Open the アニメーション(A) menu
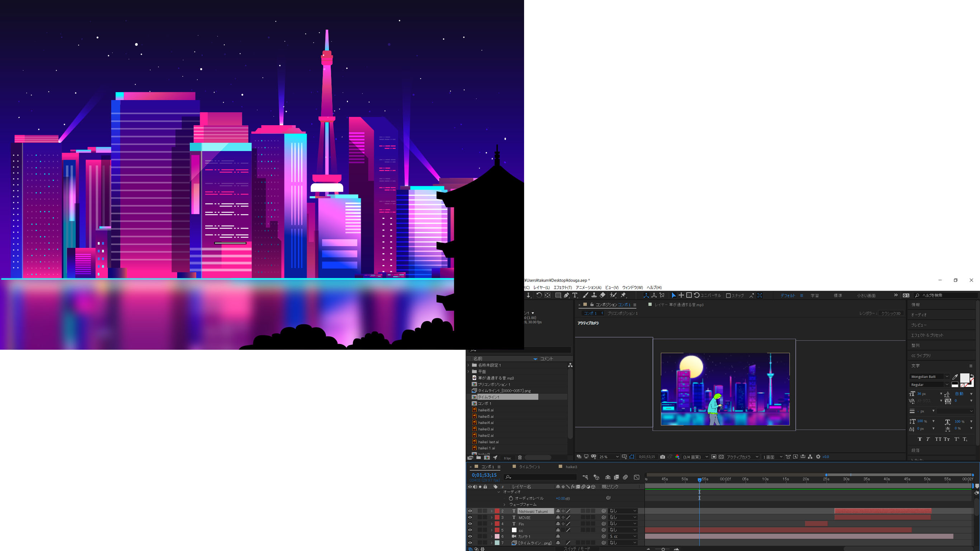 click(588, 288)
